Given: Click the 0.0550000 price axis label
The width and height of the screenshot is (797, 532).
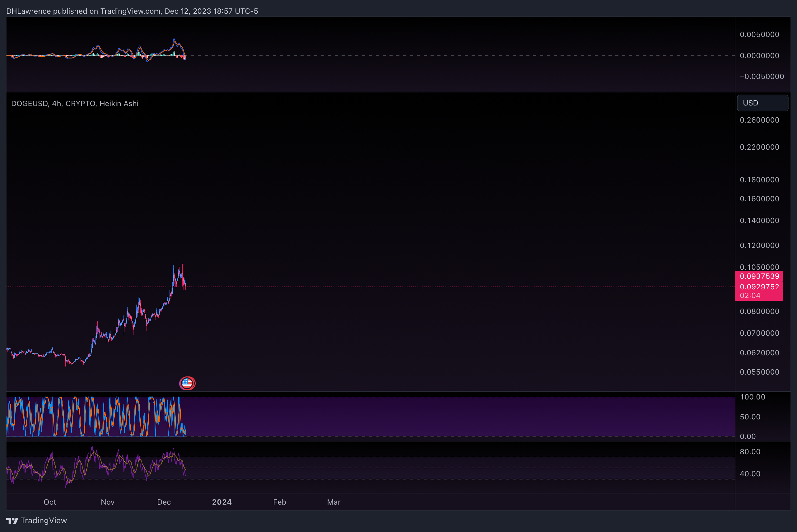Looking at the screenshot, I should pyautogui.click(x=759, y=372).
